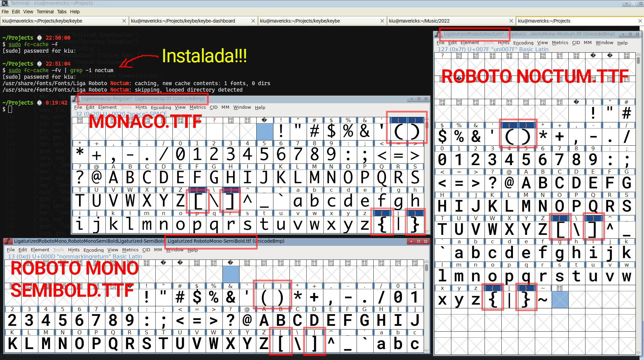The height and width of the screenshot is (360, 644).
Task: Select the 'Q' glyph in Monaco window
Action: pyautogui.click(x=382, y=177)
